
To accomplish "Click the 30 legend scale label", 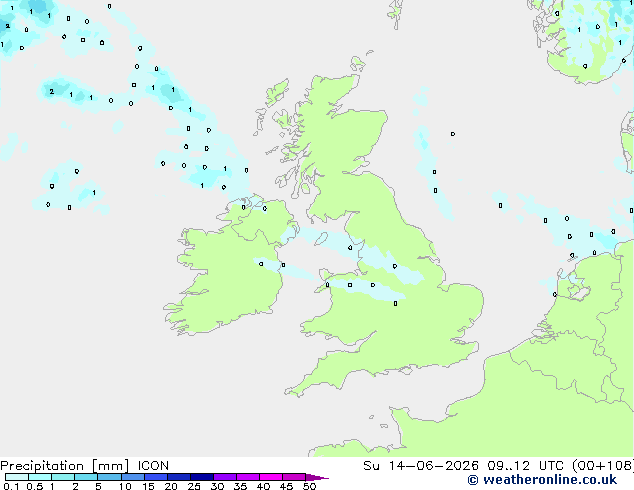I will point(217,486).
